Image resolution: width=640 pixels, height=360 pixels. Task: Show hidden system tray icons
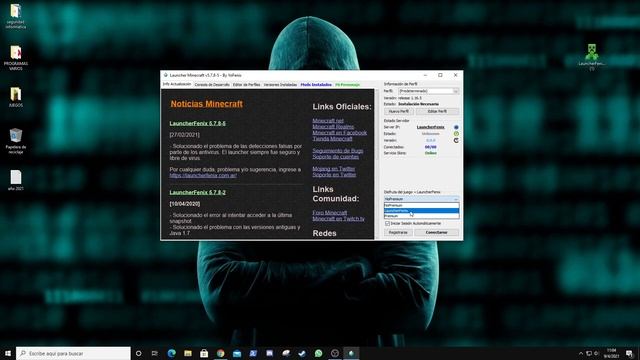pyautogui.click(x=580, y=353)
